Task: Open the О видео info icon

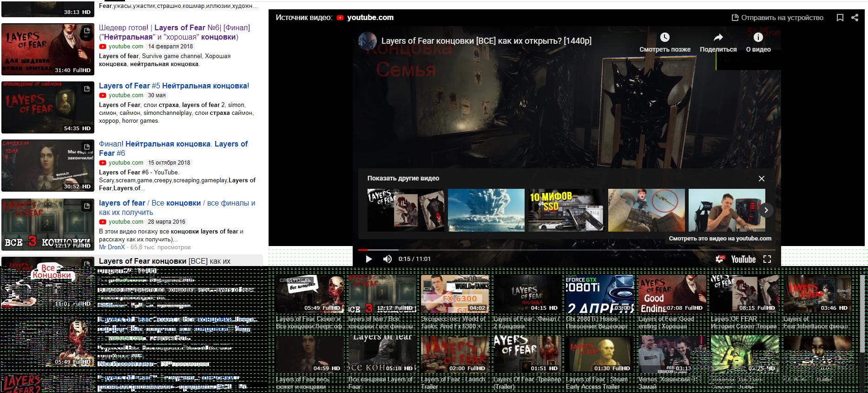Action: [758, 37]
